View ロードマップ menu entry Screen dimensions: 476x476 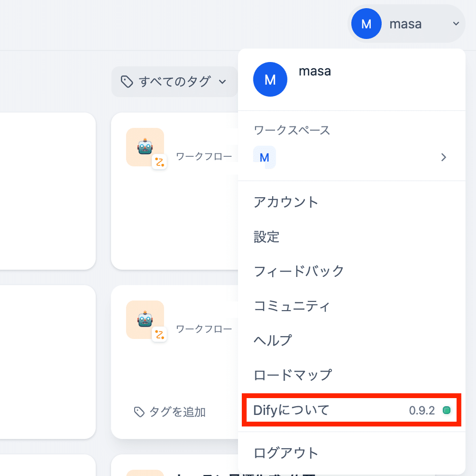(x=292, y=375)
